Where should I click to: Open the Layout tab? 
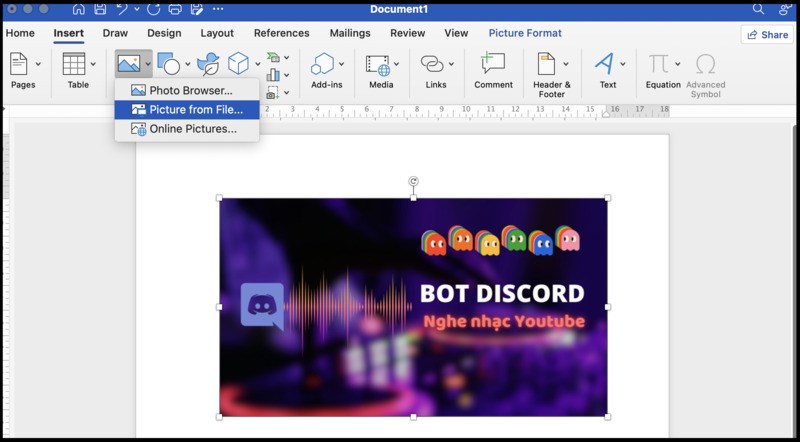pos(217,33)
